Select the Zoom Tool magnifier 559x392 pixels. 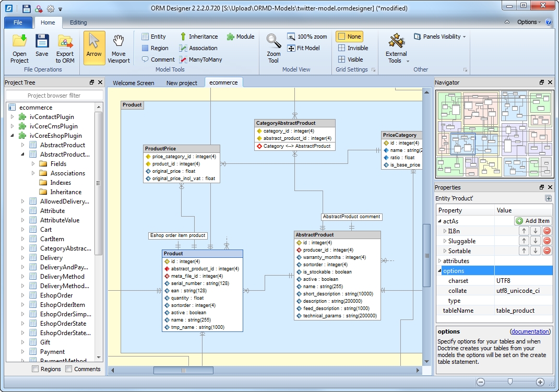pyautogui.click(x=273, y=42)
